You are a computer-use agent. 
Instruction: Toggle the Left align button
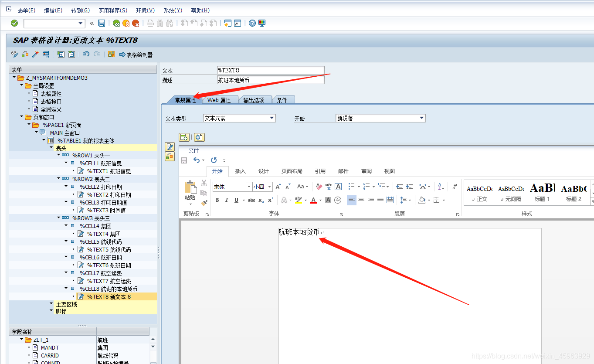pyautogui.click(x=352, y=200)
